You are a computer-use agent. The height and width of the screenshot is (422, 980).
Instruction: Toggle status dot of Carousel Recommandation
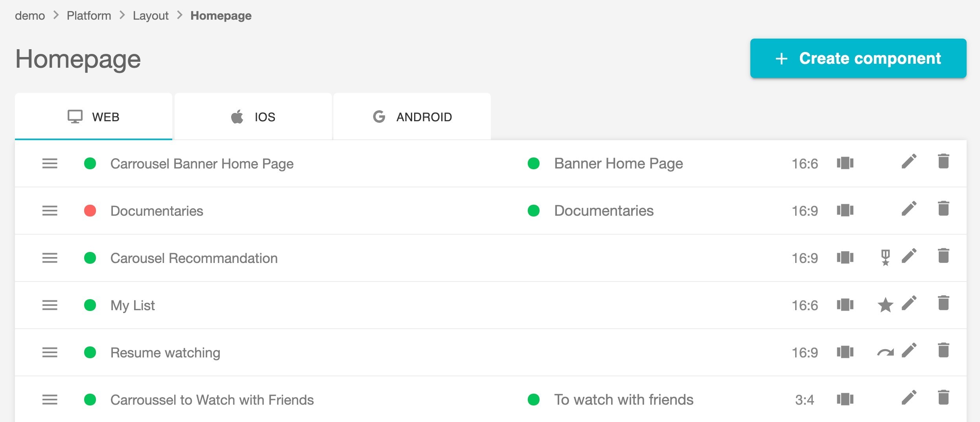click(x=90, y=258)
